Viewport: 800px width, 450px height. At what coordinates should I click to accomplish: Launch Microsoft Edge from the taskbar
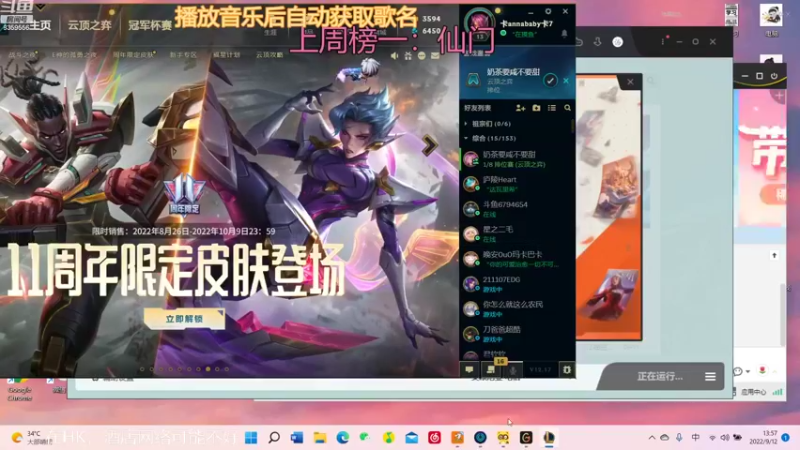pyautogui.click(x=343, y=438)
